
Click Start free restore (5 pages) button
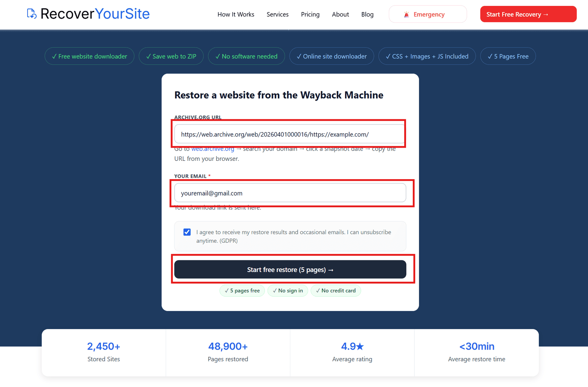[290, 270]
